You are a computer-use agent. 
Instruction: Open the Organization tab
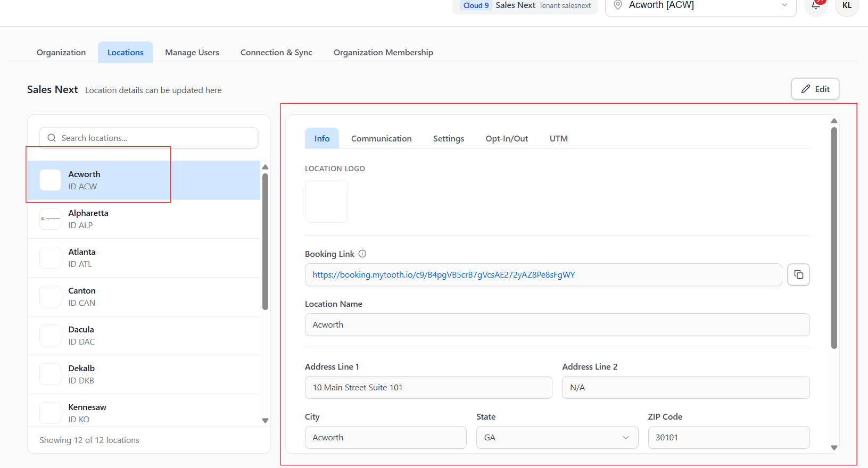(61, 52)
